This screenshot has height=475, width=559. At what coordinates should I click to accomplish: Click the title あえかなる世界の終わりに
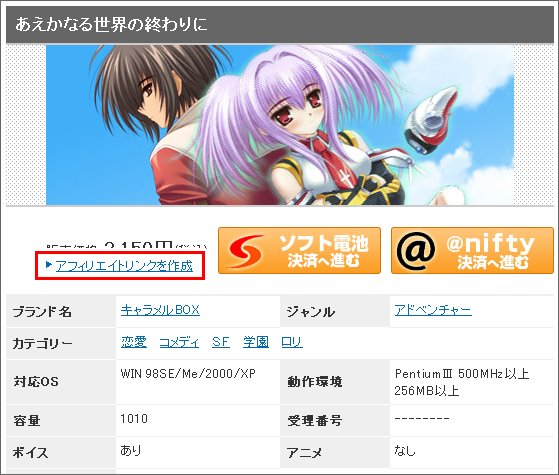111,24
